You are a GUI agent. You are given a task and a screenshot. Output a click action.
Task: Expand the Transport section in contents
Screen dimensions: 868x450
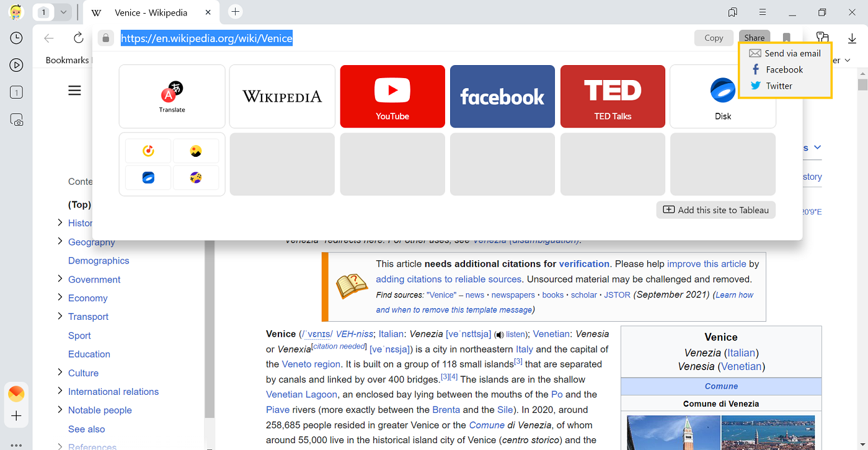[x=60, y=316]
